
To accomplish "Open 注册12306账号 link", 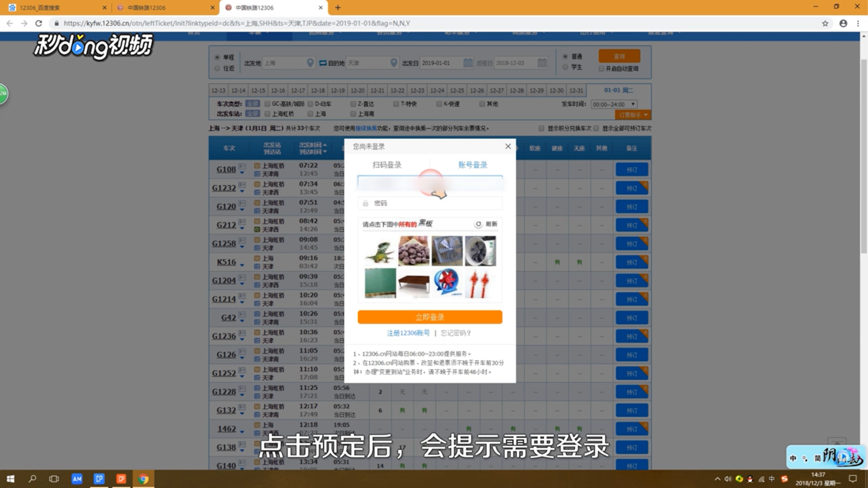I will 408,333.
